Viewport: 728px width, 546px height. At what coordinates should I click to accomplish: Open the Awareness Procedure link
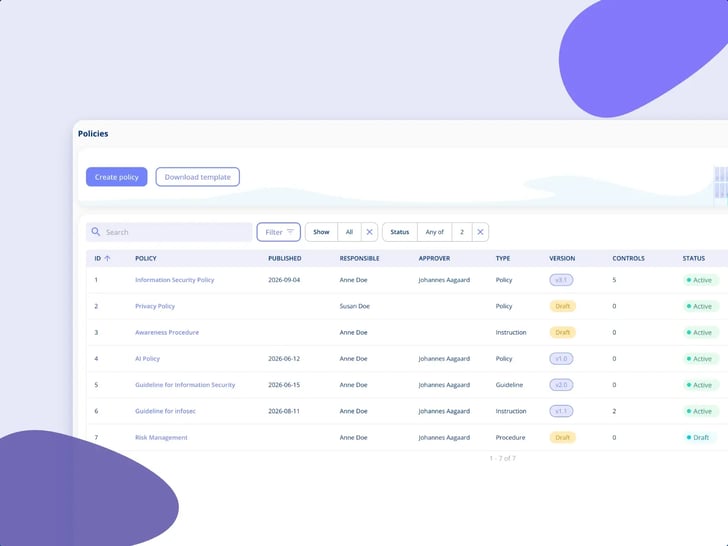(167, 332)
